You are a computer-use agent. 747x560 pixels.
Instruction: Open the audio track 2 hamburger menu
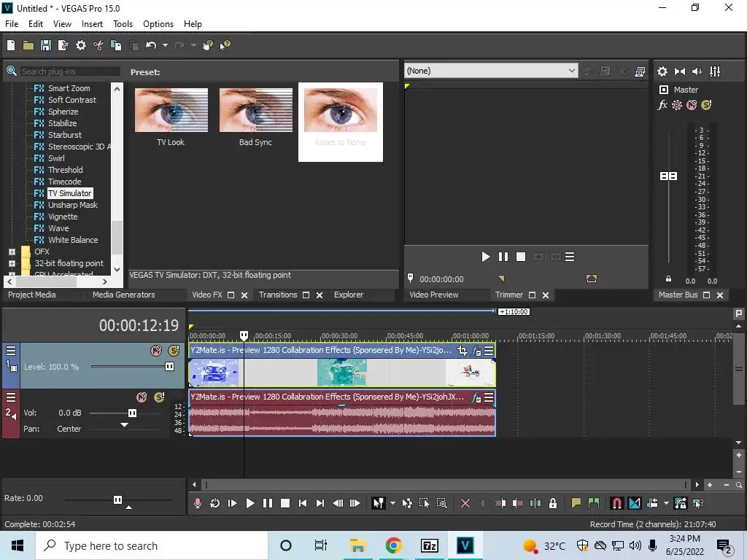point(11,397)
